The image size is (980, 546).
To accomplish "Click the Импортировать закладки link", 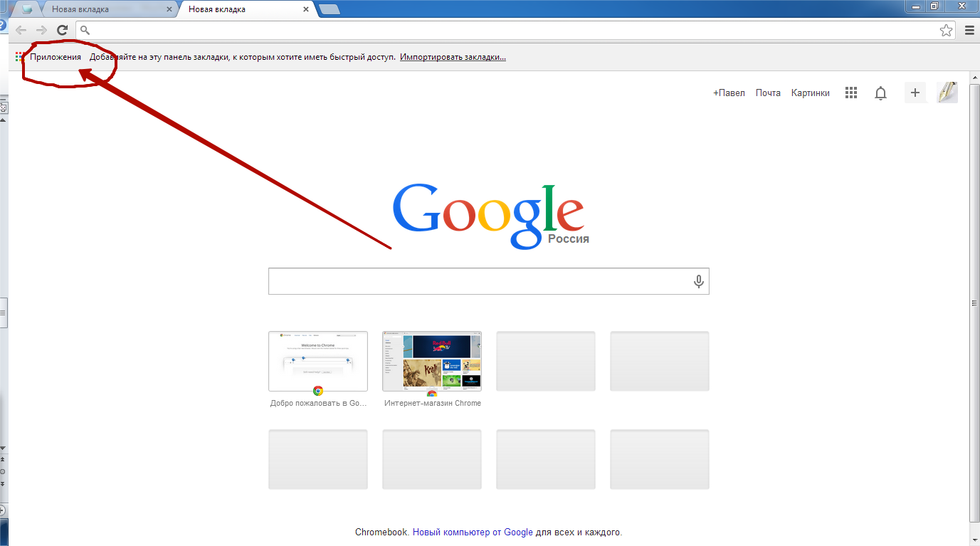I will (x=453, y=57).
